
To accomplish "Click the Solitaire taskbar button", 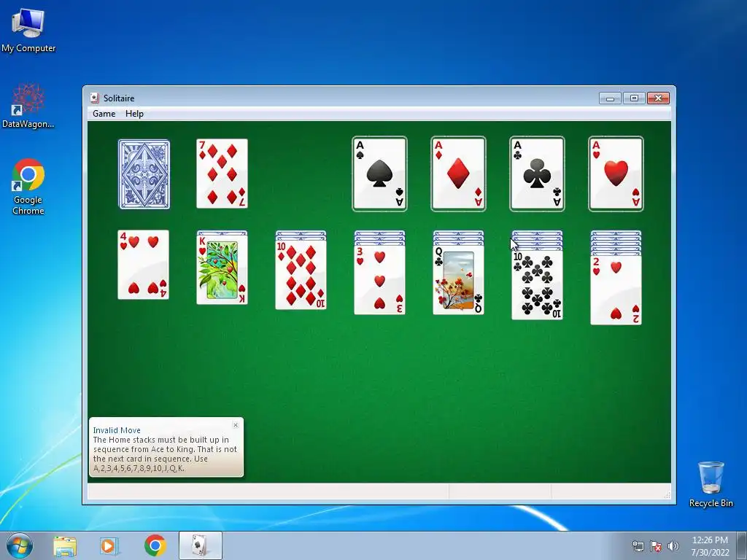I will coord(200,545).
